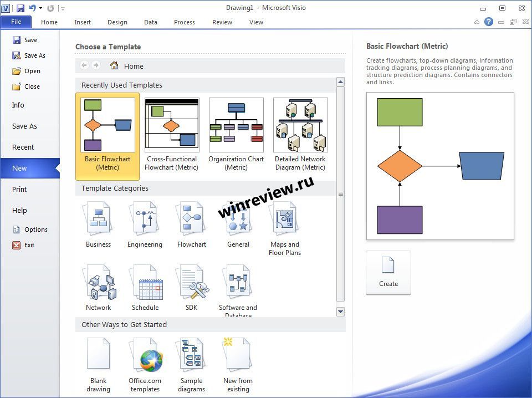The image size is (532, 398).
Task: Select the Review ribbon tab
Action: (x=222, y=22)
